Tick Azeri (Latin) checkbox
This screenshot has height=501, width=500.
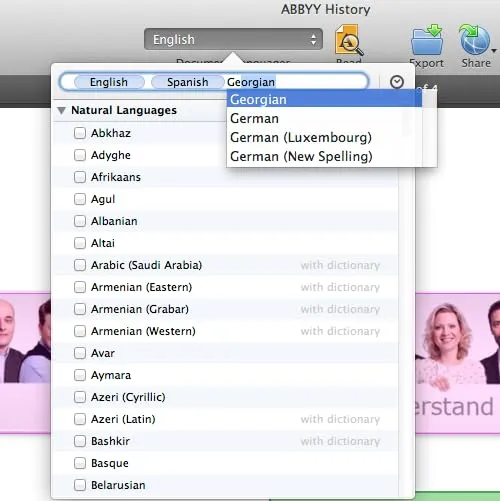click(80, 419)
